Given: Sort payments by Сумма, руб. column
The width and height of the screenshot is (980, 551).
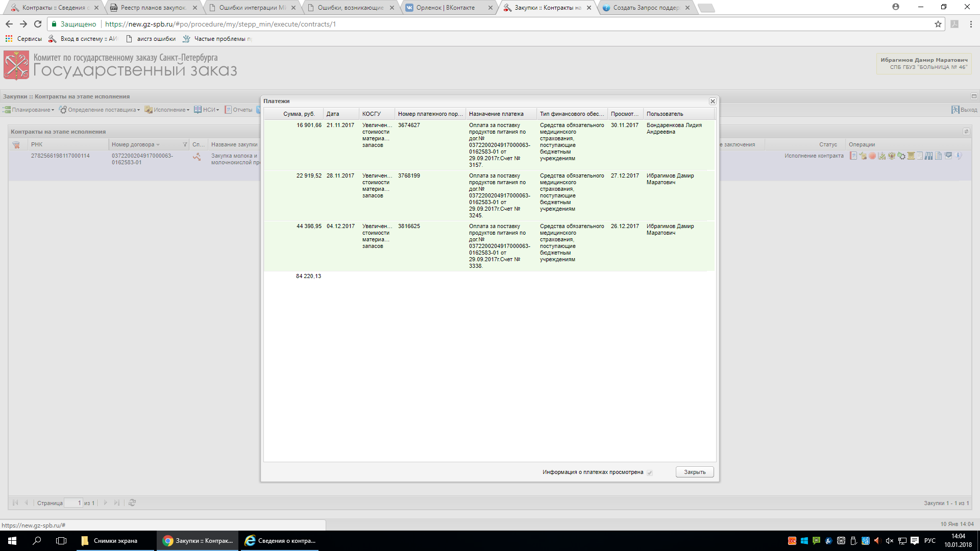Looking at the screenshot, I should pos(299,114).
